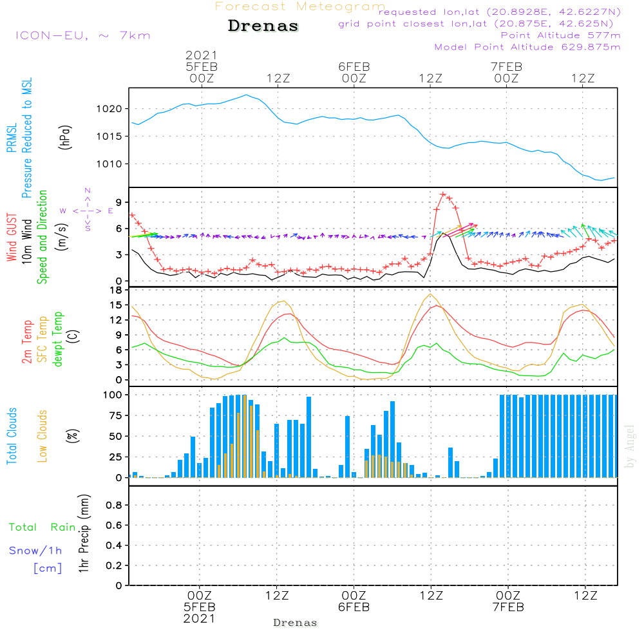644x644 pixels.
Task: Click the orange 'SFC Temp' label
Action: tap(43, 339)
